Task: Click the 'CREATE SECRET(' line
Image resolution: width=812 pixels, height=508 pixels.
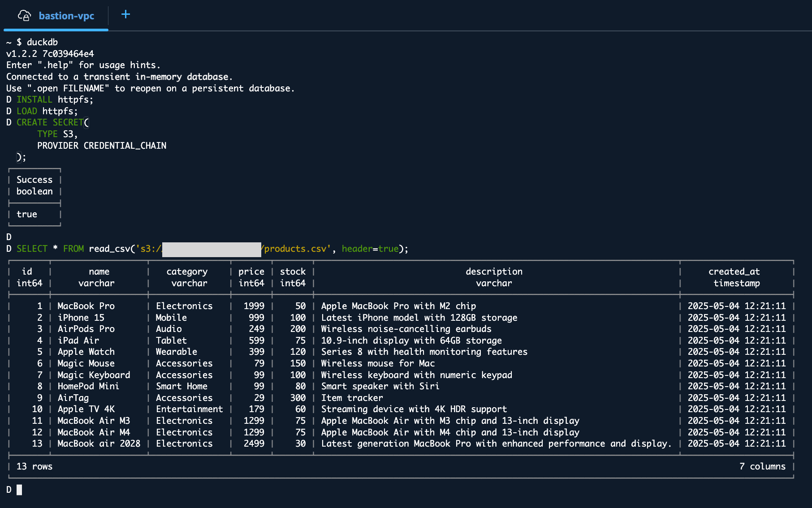Action: pyautogui.click(x=53, y=122)
